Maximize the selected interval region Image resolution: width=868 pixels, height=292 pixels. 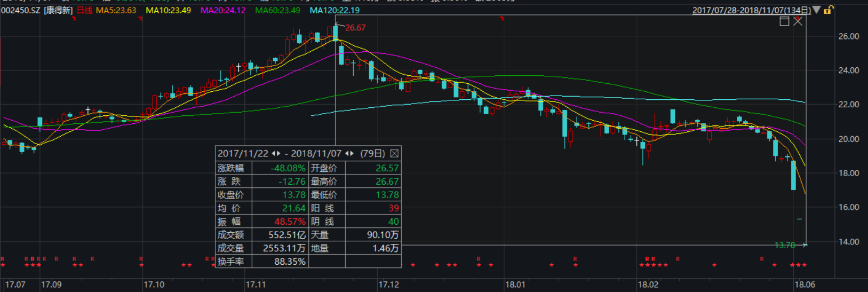(x=784, y=21)
